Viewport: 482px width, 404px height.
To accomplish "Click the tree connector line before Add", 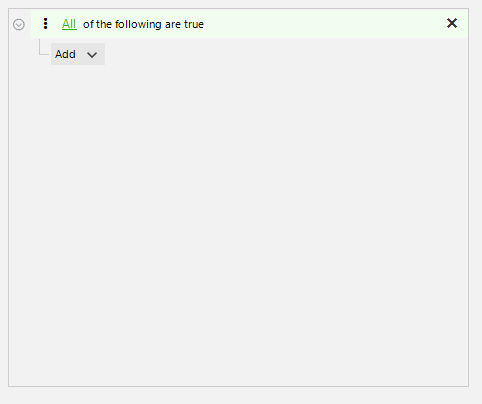I will pyautogui.click(x=43, y=49).
